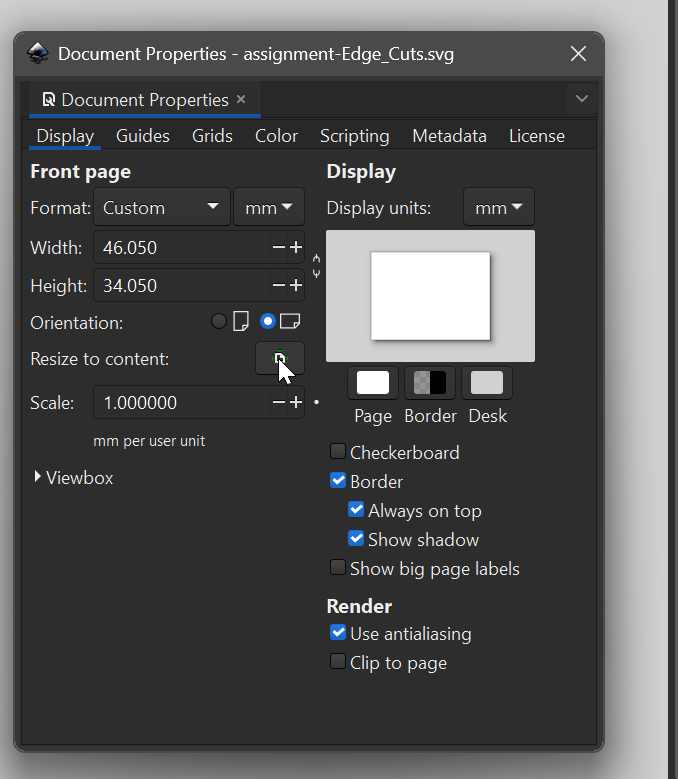
Task: Toggle Always on top checkbox
Action: [x=356, y=509]
